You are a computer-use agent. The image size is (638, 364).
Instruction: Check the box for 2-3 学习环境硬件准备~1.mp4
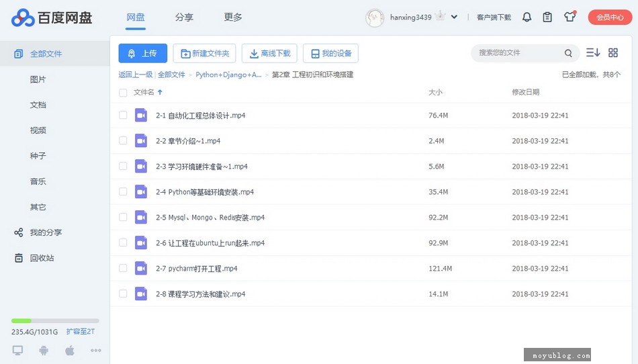click(123, 167)
